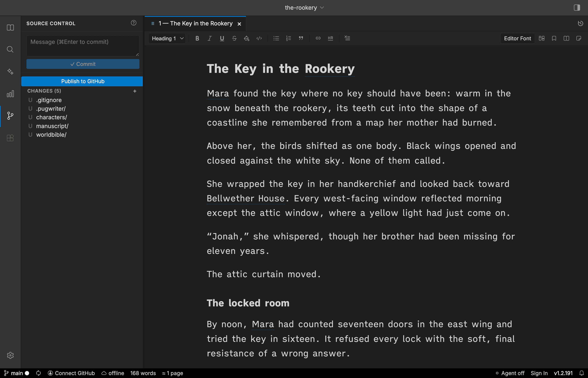Open the extensions blocks icon
The height and width of the screenshot is (378, 588).
coord(10,138)
